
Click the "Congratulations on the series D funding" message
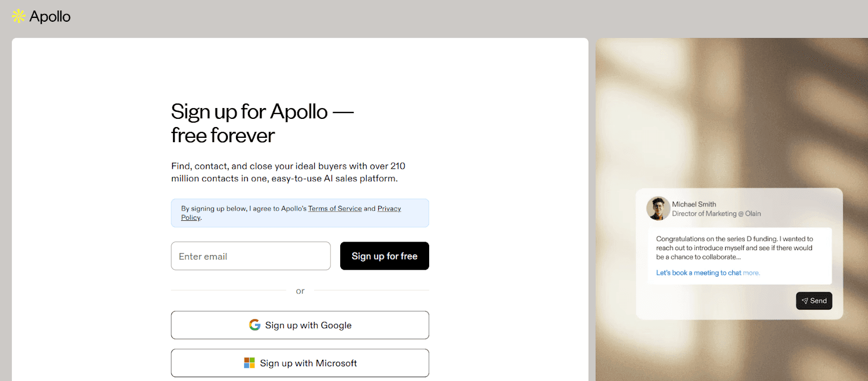pos(734,247)
